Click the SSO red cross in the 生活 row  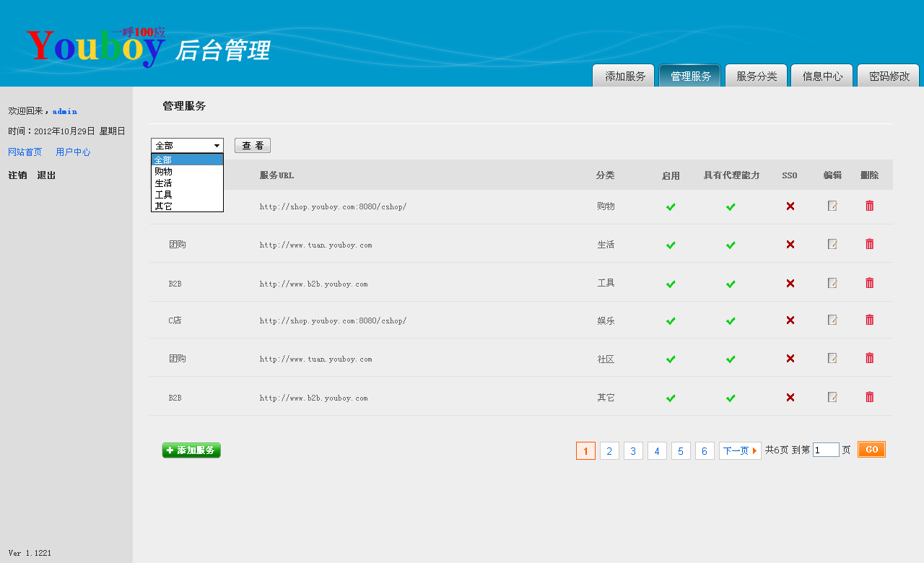[790, 245]
